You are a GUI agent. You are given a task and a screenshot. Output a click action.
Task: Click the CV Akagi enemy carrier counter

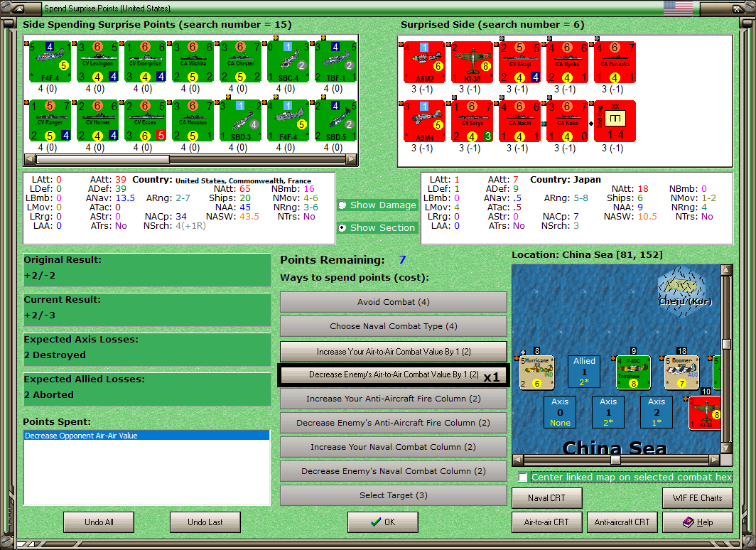point(520,63)
